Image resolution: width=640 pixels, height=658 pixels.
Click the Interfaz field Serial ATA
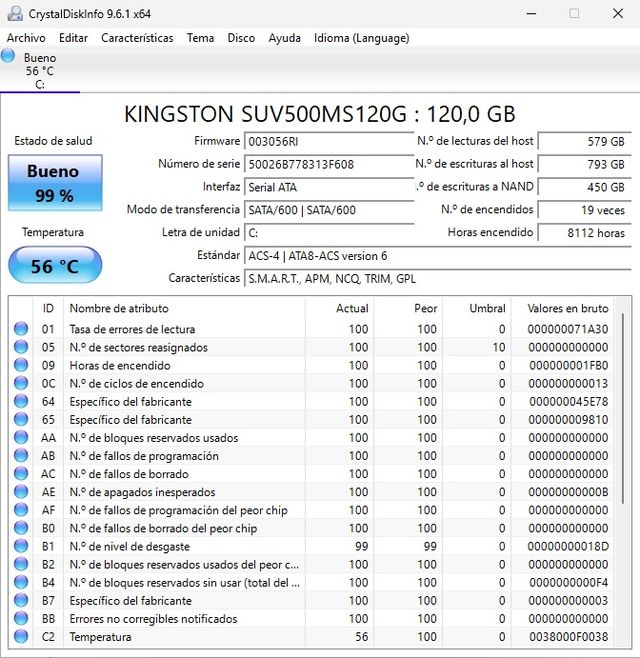329,187
